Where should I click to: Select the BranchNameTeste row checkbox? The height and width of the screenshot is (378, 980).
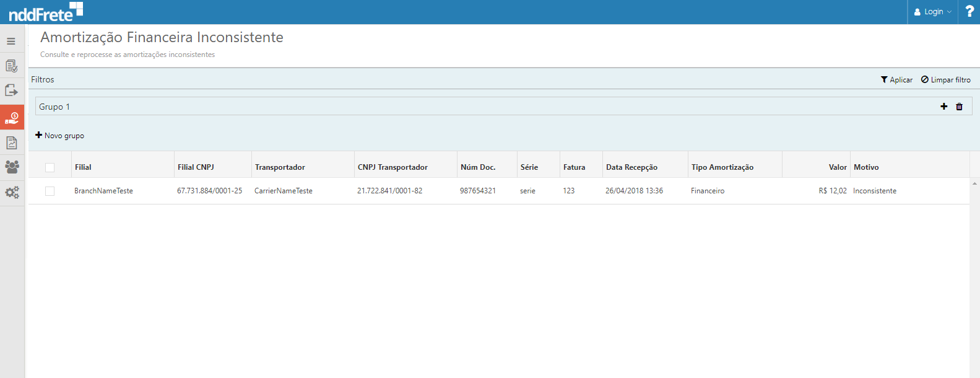[x=50, y=191]
